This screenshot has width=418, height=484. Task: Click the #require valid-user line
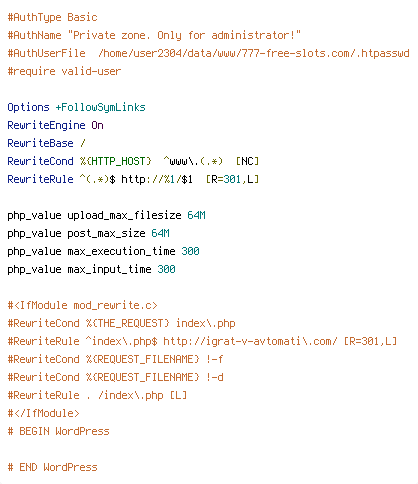click(x=64, y=71)
